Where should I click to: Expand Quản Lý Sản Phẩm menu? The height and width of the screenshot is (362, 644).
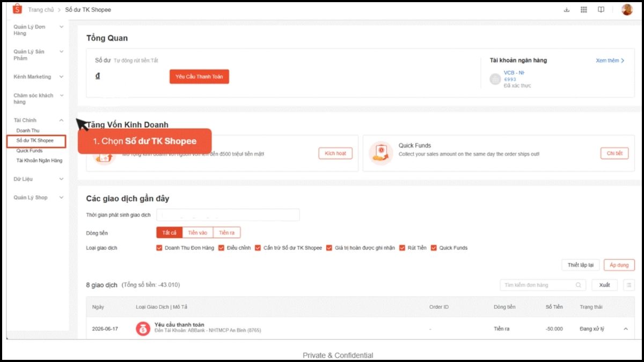click(x=61, y=51)
